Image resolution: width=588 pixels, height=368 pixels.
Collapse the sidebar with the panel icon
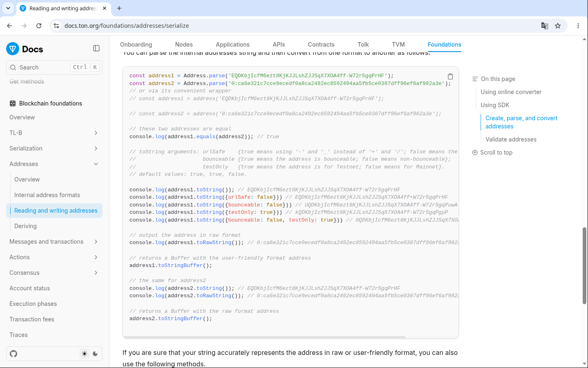[x=96, y=48]
